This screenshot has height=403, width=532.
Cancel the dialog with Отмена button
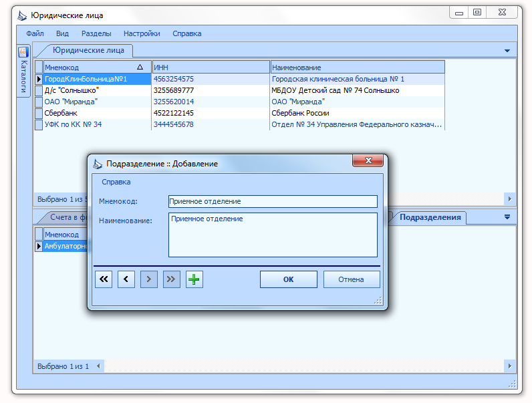pos(352,279)
